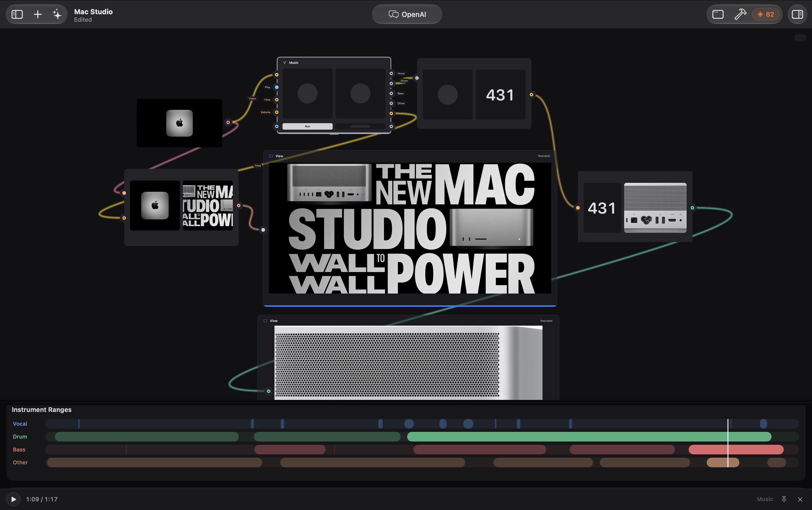Select the Other track label
Viewport: 812px width, 510px height.
point(20,462)
